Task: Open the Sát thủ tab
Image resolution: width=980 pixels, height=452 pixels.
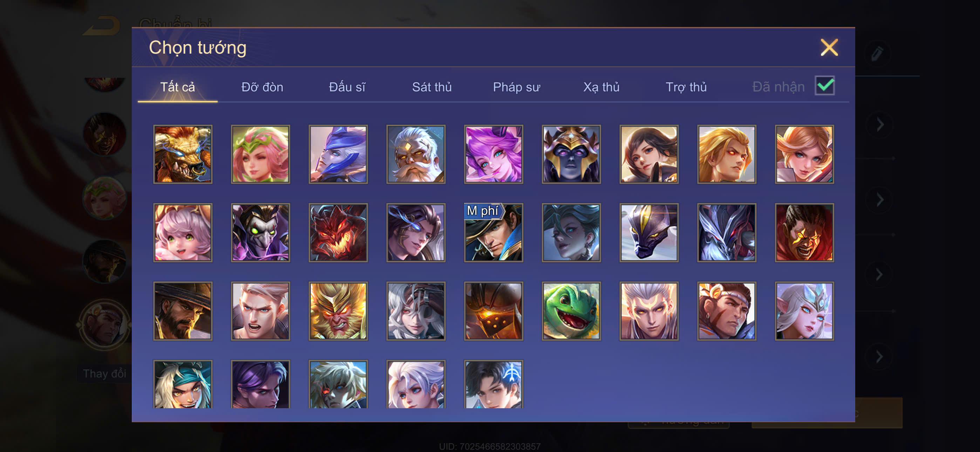Action: pyautogui.click(x=432, y=87)
